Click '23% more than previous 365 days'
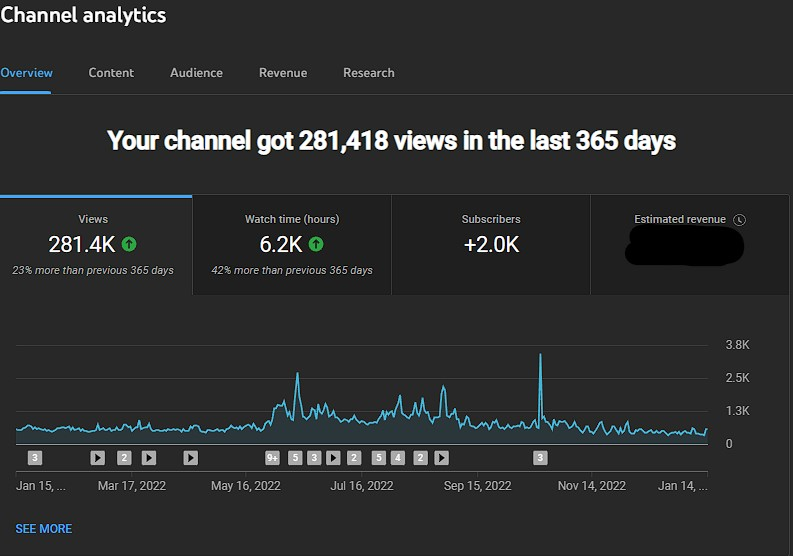This screenshot has width=793, height=556. tap(93, 270)
